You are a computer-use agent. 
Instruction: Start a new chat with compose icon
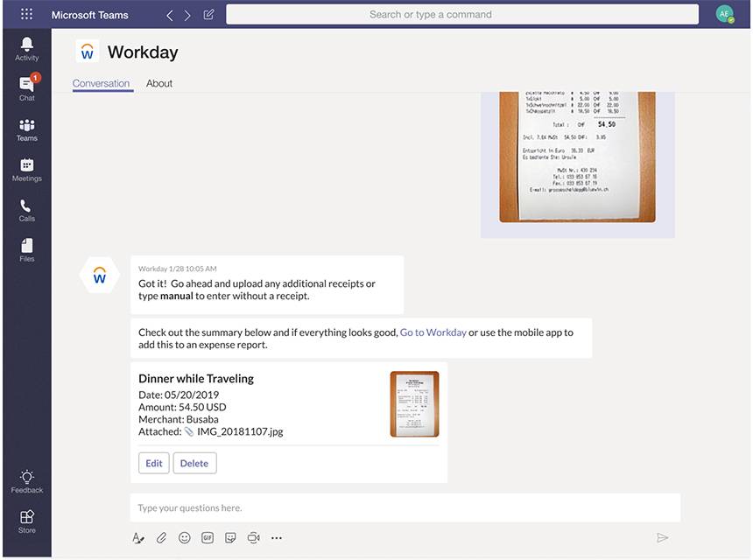(208, 14)
